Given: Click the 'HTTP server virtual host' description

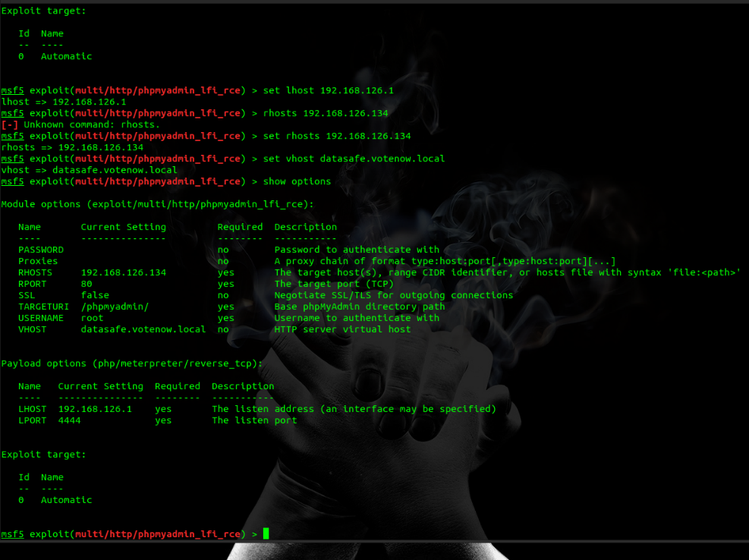Looking at the screenshot, I should point(342,329).
